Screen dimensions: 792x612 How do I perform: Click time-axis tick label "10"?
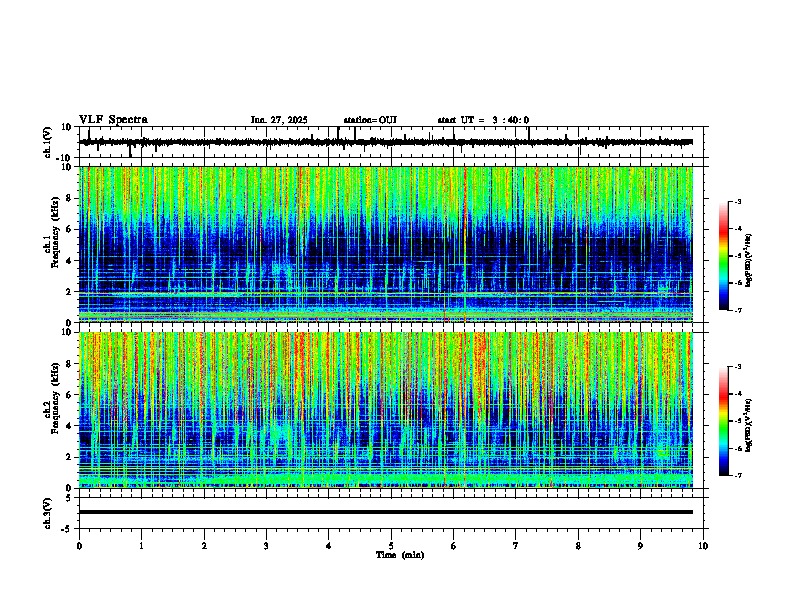(703, 546)
